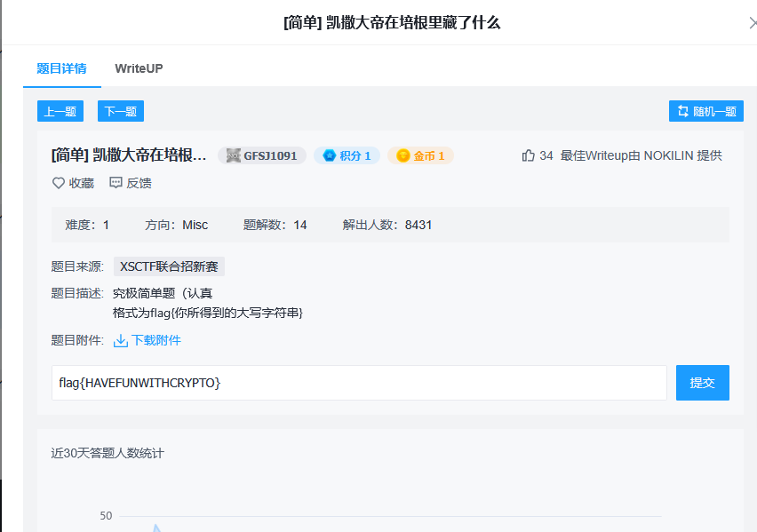Click the 收藏 label
This screenshot has width=757, height=532.
click(x=82, y=183)
